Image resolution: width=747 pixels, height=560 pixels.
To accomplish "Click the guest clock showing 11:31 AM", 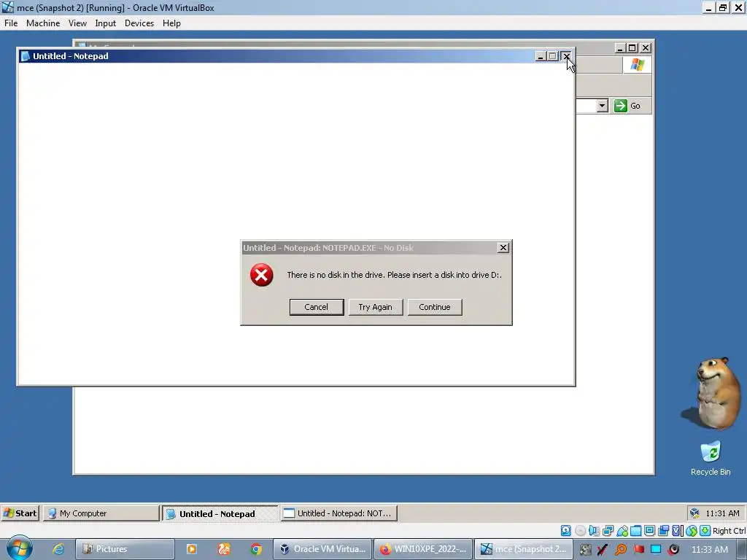I will click(722, 513).
